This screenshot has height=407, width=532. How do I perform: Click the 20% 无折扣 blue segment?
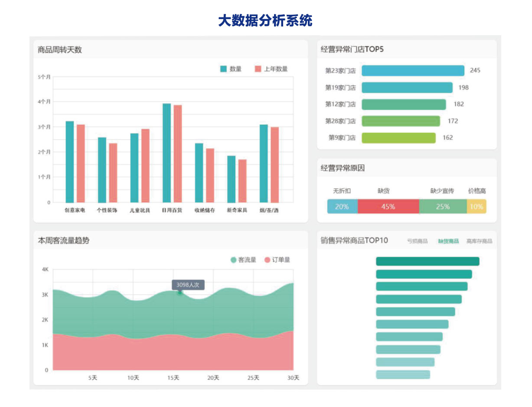342,207
